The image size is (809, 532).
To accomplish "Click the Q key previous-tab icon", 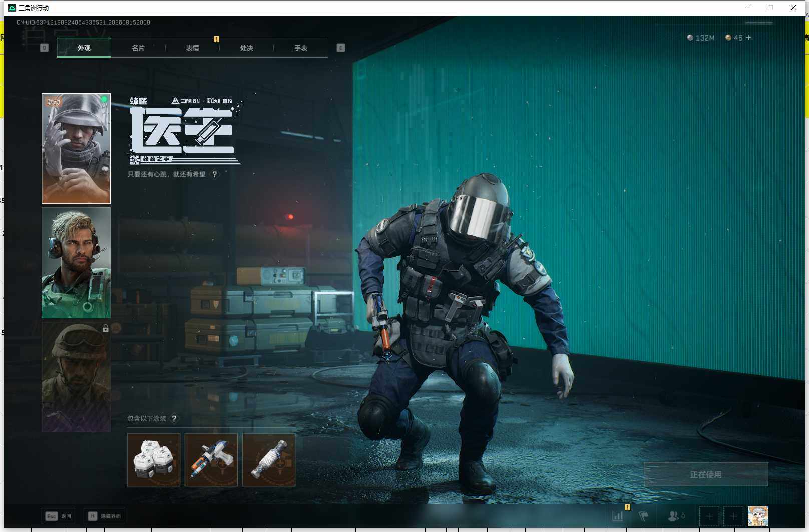I will (44, 48).
